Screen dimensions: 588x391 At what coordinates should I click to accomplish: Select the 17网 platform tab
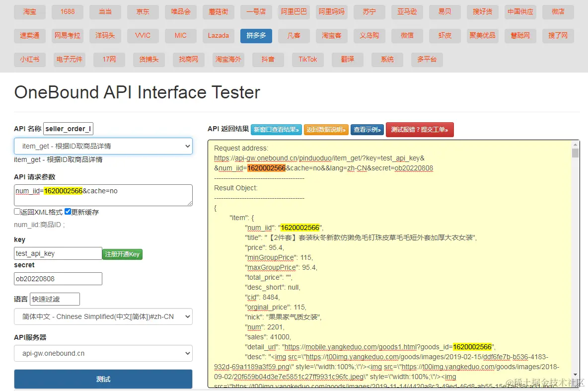coord(109,59)
